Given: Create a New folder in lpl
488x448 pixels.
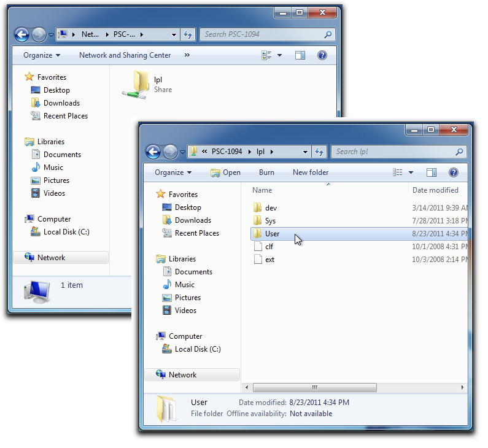Looking at the screenshot, I should 311,172.
